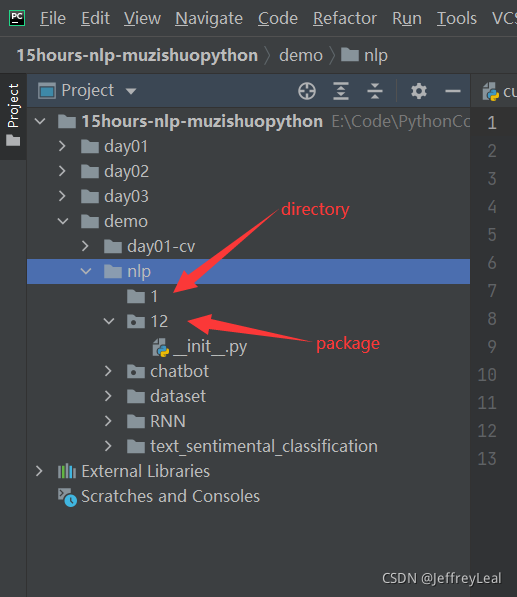The height and width of the screenshot is (597, 517).
Task: Open the Refactor menu
Action: click(345, 18)
